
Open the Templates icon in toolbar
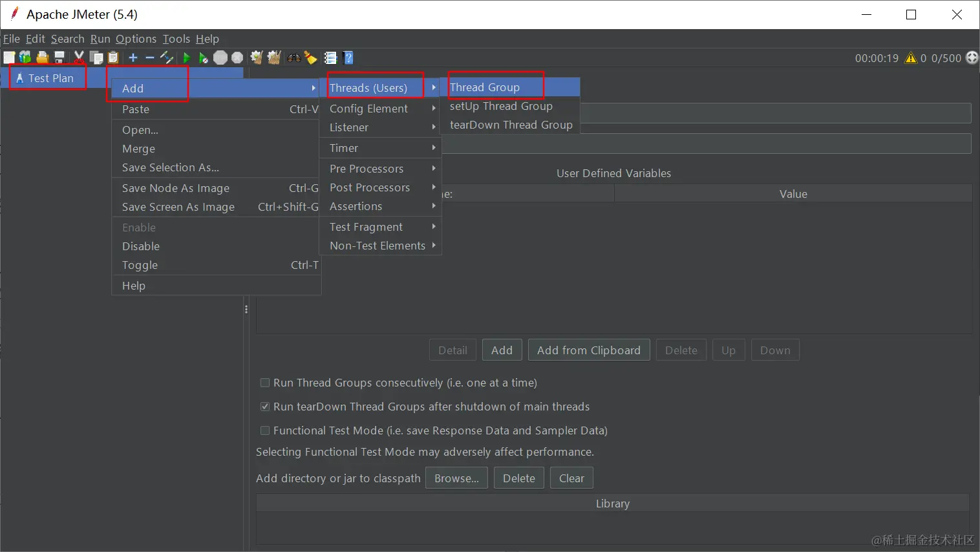(x=25, y=58)
